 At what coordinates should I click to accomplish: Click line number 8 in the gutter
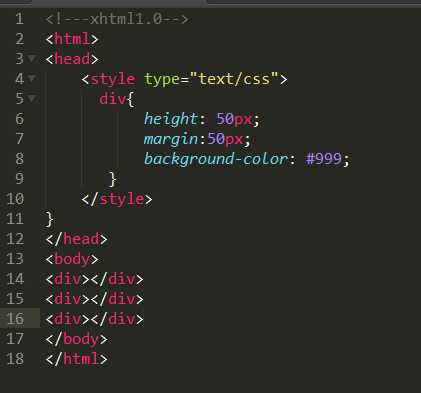pyautogui.click(x=20, y=159)
